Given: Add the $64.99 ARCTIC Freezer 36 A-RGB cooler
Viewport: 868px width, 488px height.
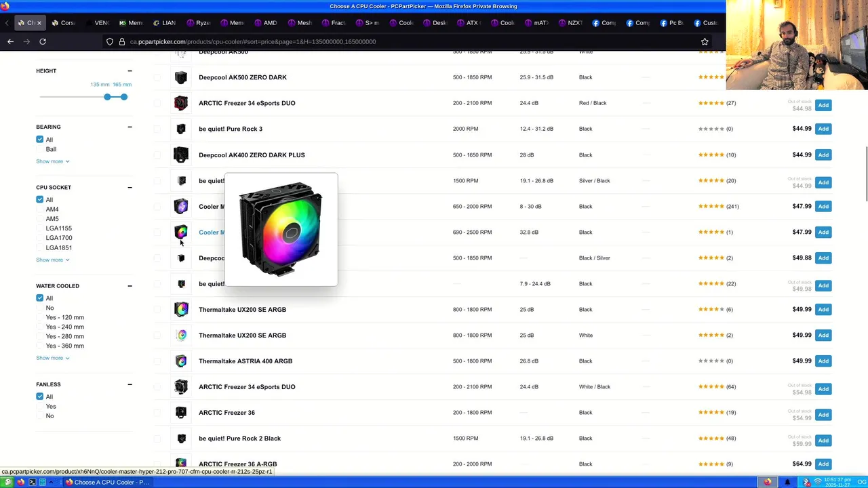Looking at the screenshot, I should 823,464.
